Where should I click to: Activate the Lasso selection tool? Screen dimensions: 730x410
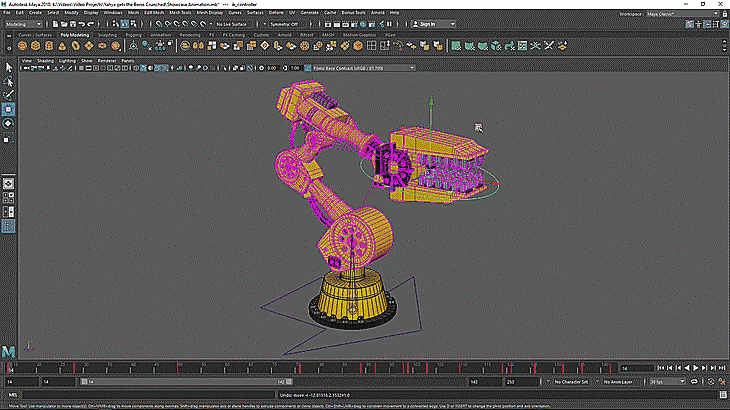click(x=8, y=81)
